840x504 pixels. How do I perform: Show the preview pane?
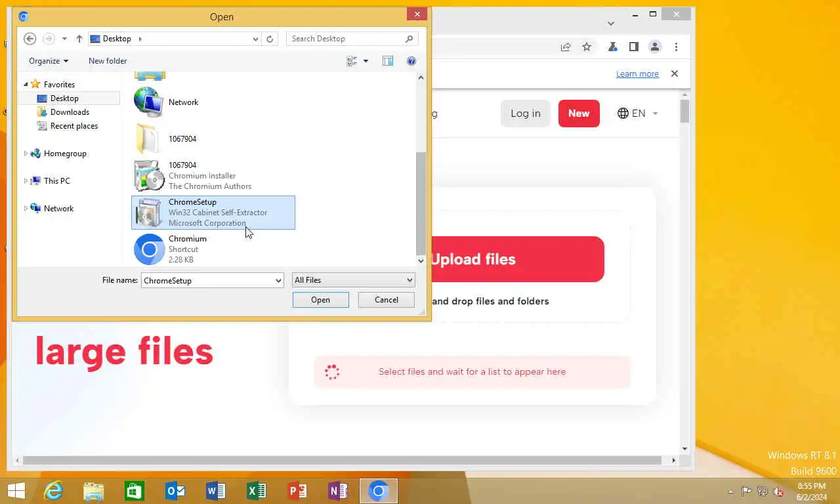click(x=388, y=61)
